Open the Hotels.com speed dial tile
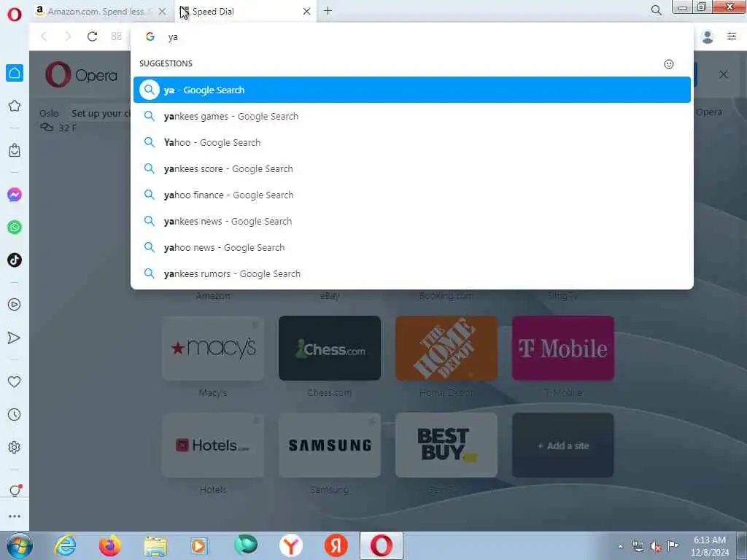This screenshot has width=747, height=560. (213, 445)
